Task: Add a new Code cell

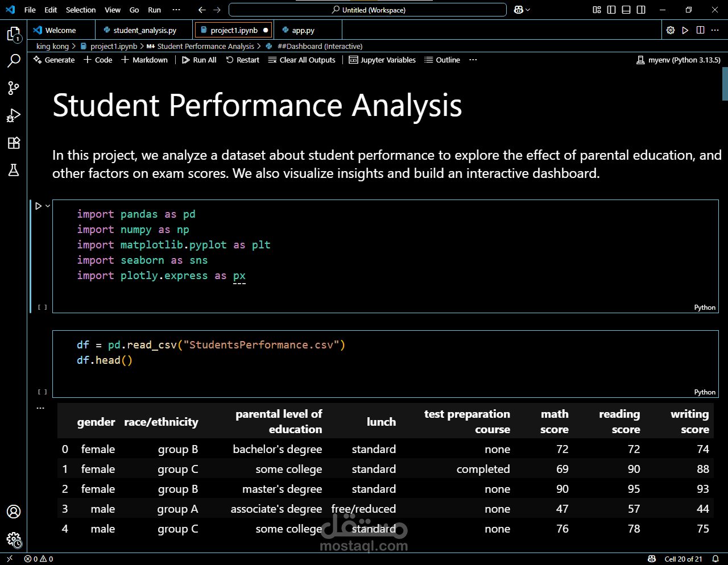Action: (98, 60)
